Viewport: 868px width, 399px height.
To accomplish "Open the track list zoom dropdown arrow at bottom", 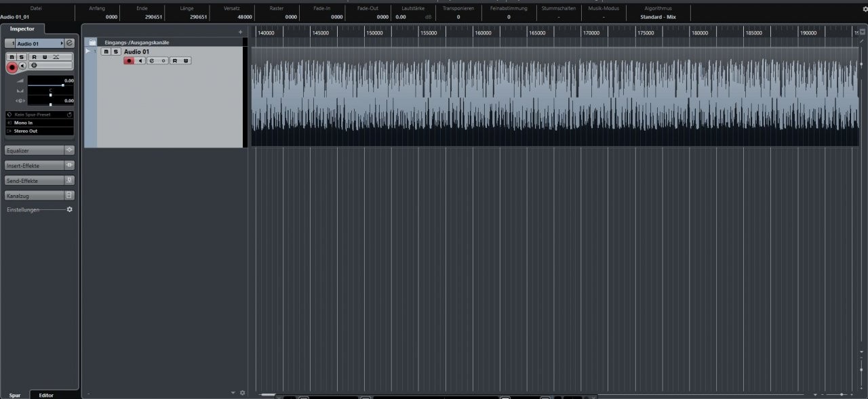I will coord(233,393).
